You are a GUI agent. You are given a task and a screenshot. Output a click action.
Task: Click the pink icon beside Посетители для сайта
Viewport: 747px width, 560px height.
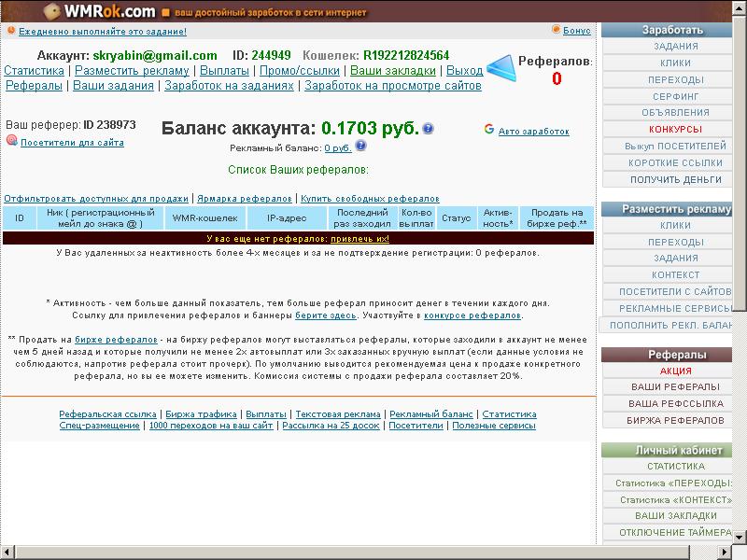click(x=12, y=140)
